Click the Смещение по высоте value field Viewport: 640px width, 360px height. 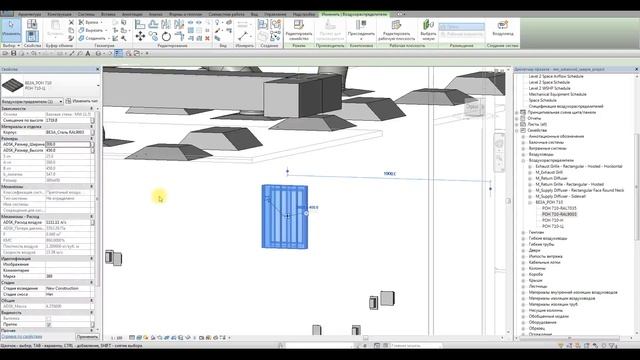(67, 120)
